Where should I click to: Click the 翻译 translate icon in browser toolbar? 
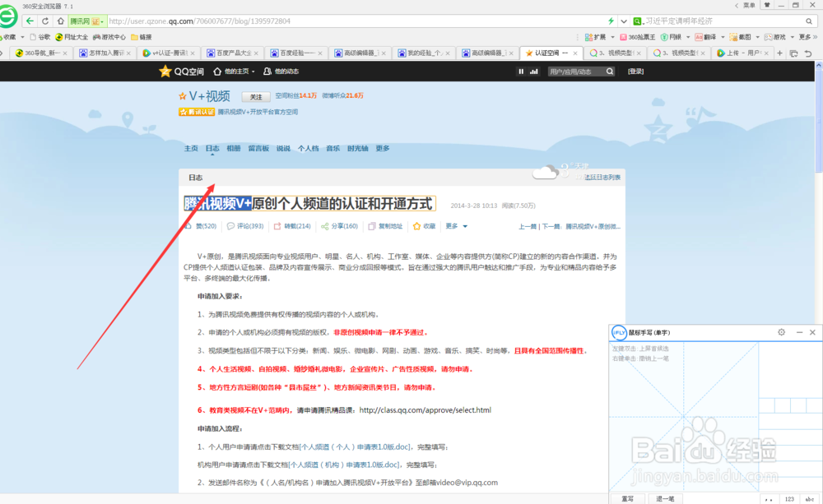[701, 36]
